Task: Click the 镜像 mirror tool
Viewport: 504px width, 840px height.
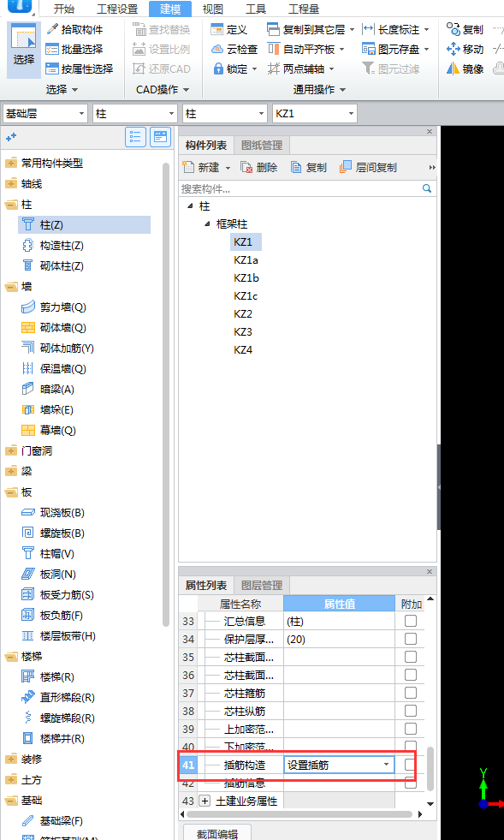Action: click(x=465, y=69)
